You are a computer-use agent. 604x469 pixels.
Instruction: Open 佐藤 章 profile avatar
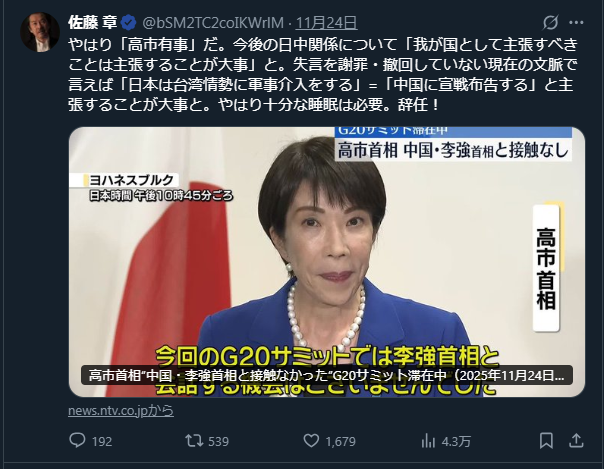[40, 32]
